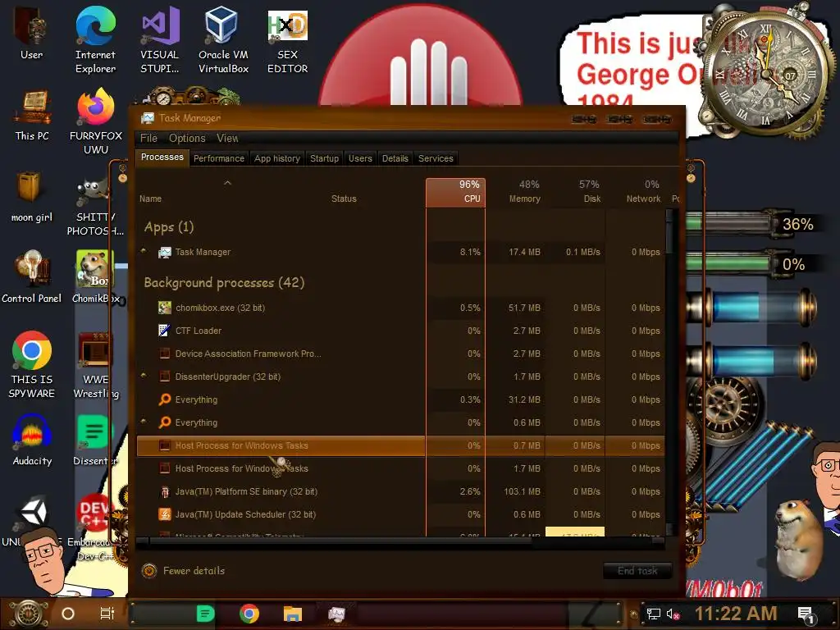Select the CTF Loader process
This screenshot has height=630, width=840.
pyautogui.click(x=400, y=331)
